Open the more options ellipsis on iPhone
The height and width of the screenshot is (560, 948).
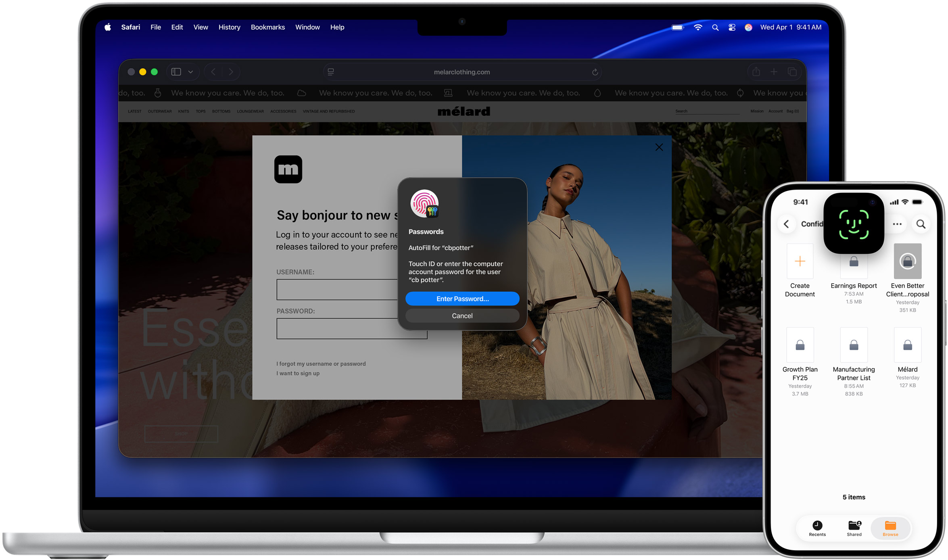[x=897, y=224]
